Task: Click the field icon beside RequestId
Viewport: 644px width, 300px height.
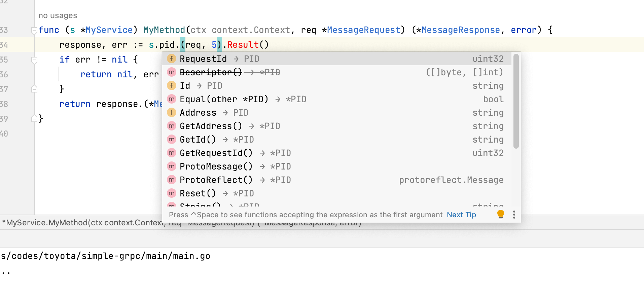Action: [x=172, y=59]
